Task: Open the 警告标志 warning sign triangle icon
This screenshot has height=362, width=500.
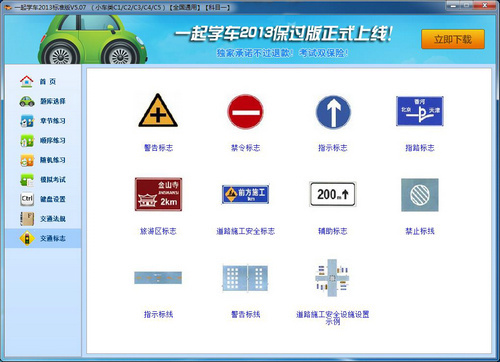Action: tap(158, 111)
